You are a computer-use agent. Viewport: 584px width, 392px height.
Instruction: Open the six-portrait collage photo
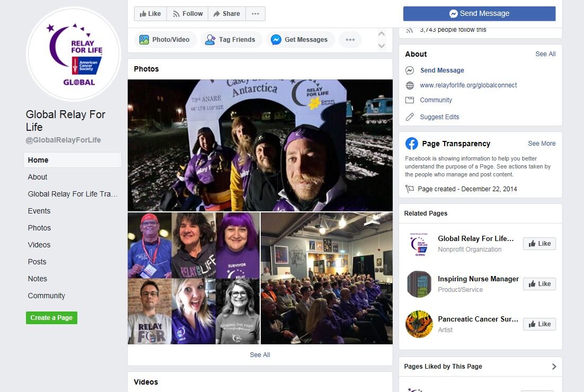(x=193, y=279)
